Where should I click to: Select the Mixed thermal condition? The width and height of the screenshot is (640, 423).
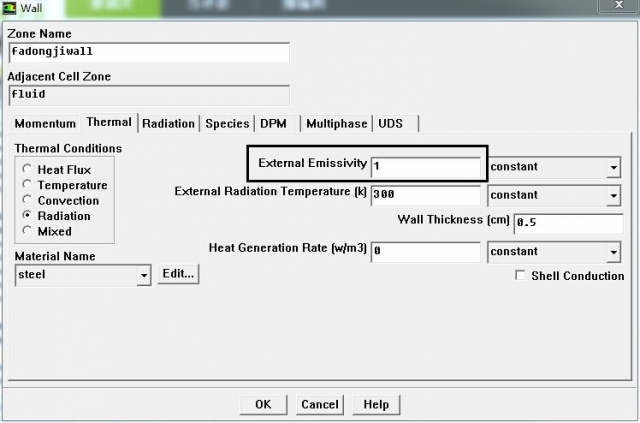pyautogui.click(x=28, y=231)
